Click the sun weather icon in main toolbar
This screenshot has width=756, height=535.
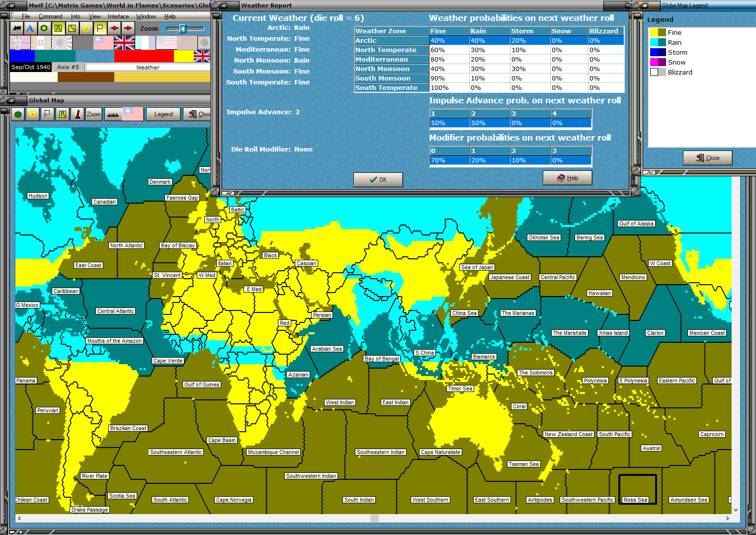(86, 28)
